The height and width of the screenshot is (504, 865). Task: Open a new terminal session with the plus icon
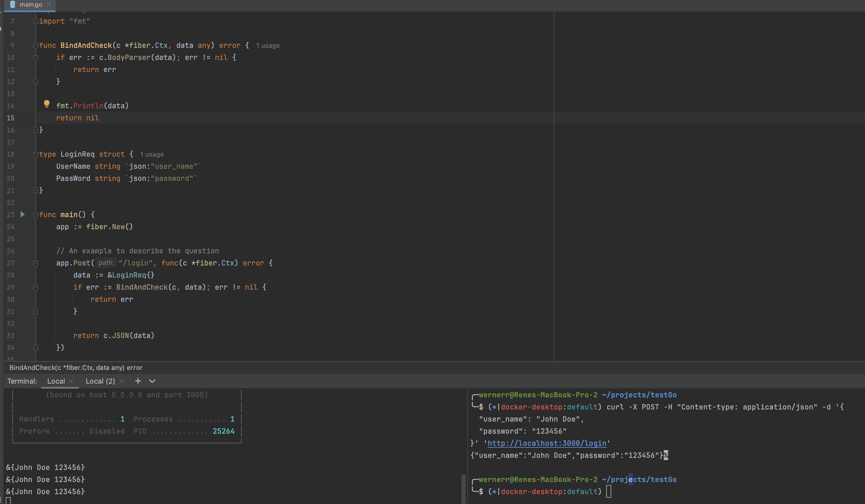[138, 381]
